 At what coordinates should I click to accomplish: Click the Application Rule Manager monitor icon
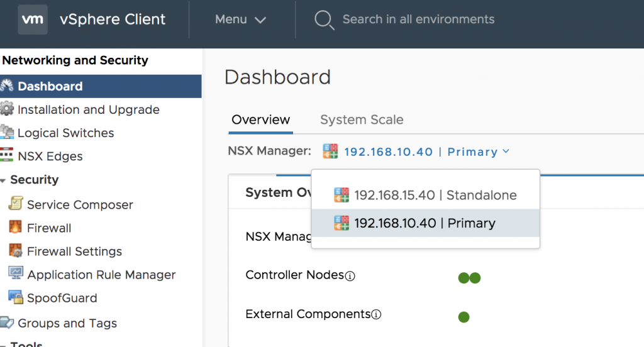pyautogui.click(x=16, y=273)
